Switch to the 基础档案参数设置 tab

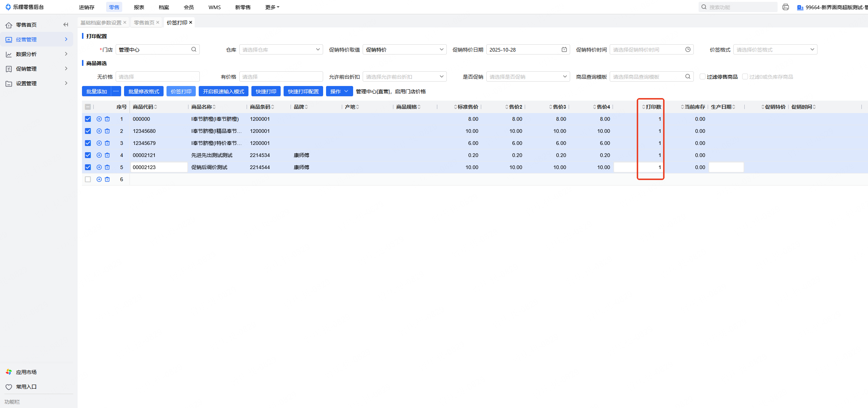101,23
